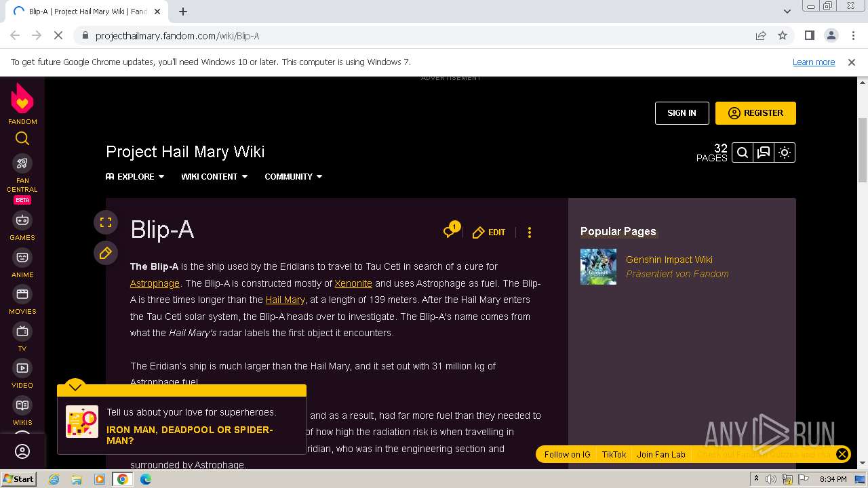Viewport: 868px width, 488px height.
Task: Click the taskbar clock showing 8:34 PM
Action: 833,479
